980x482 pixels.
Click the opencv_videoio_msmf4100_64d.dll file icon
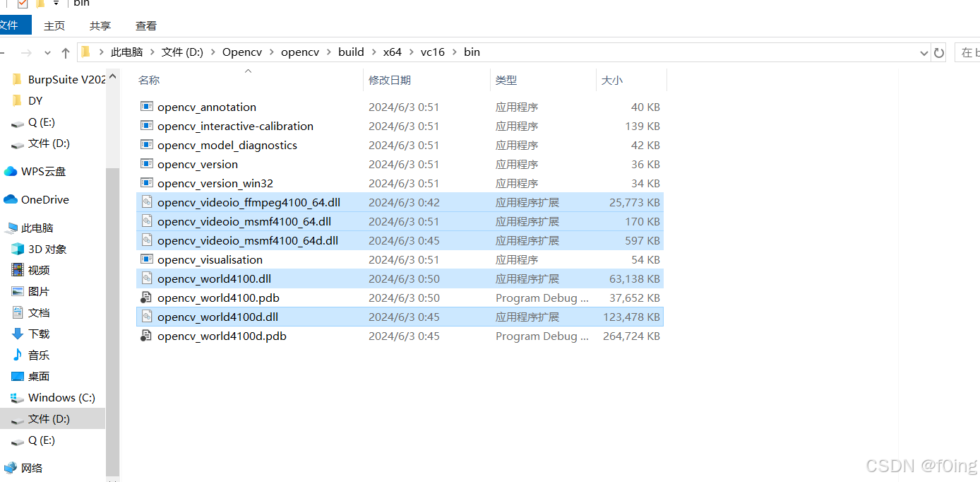147,240
